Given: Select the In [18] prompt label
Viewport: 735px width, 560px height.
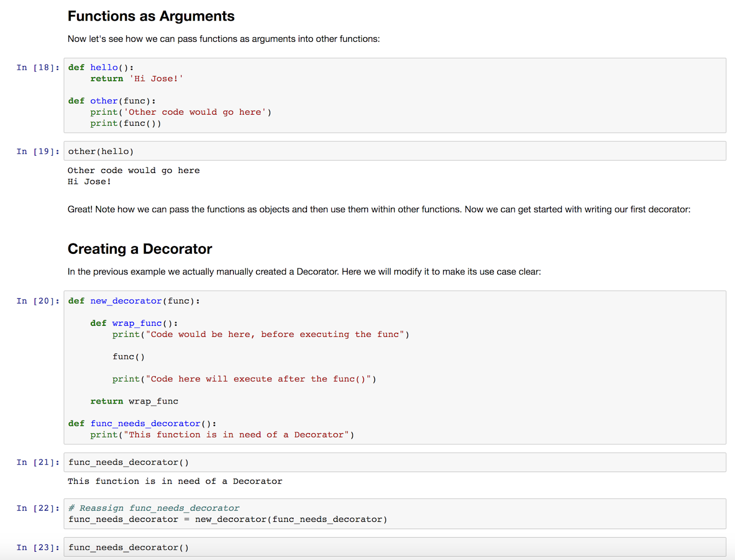Looking at the screenshot, I should tap(38, 67).
